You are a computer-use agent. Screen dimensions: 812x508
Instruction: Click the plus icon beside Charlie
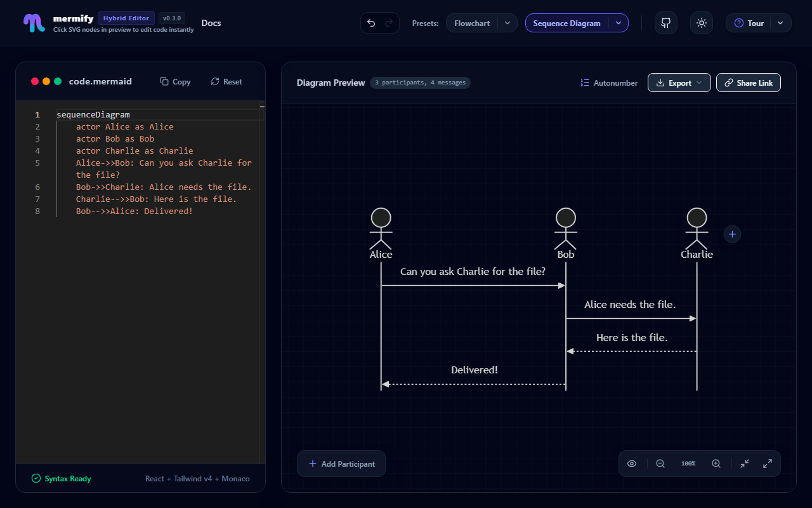coord(732,234)
